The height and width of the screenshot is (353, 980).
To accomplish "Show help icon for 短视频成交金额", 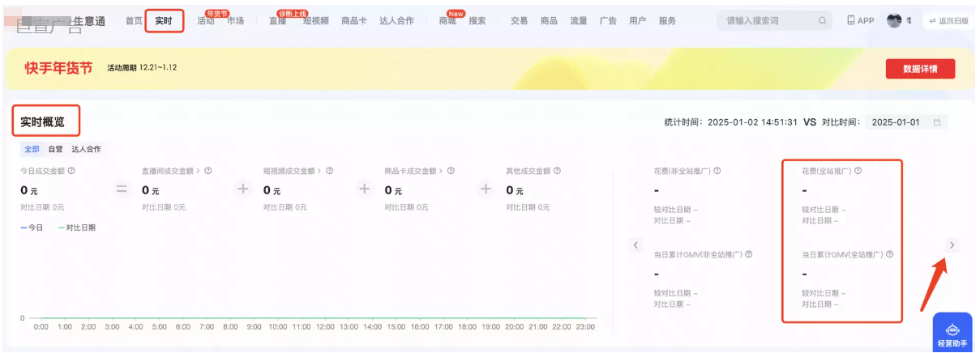I will pos(330,171).
